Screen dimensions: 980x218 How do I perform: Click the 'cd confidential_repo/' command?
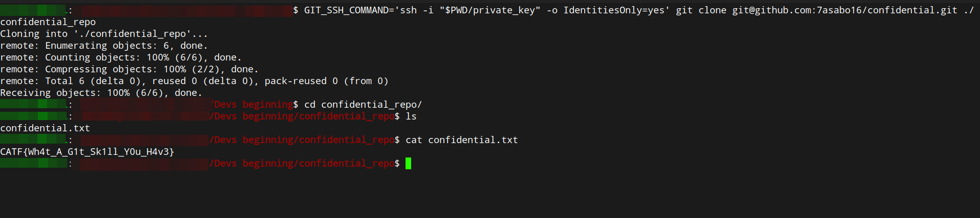[x=363, y=105]
